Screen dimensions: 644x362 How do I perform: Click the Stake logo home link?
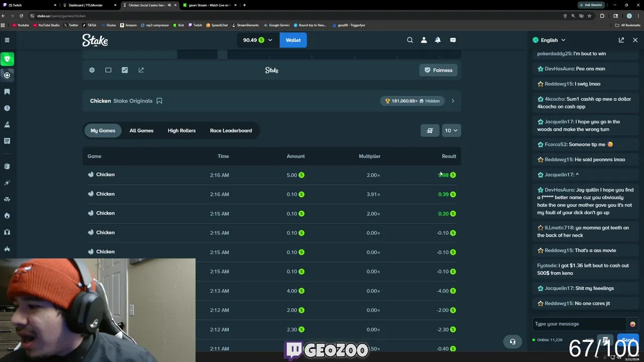[95, 40]
